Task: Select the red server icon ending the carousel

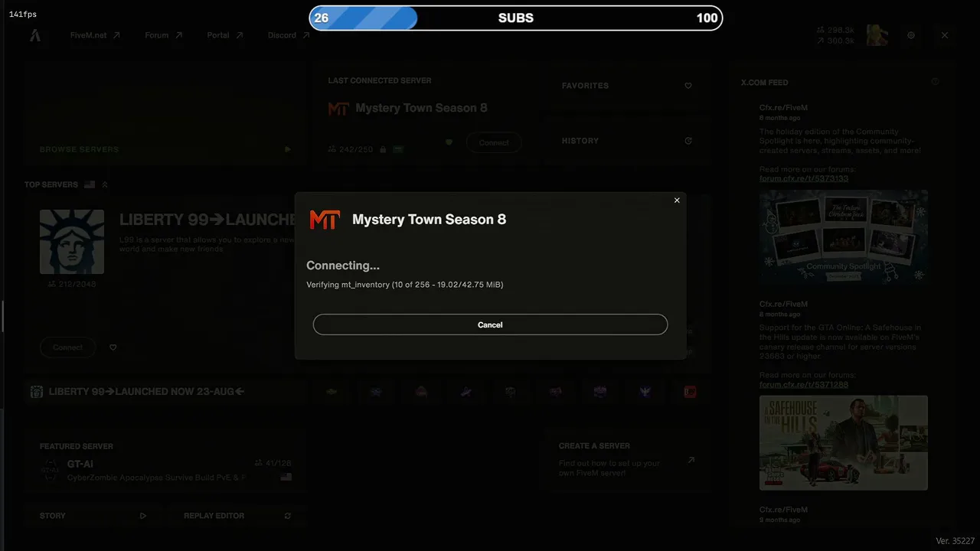Action: pyautogui.click(x=690, y=392)
